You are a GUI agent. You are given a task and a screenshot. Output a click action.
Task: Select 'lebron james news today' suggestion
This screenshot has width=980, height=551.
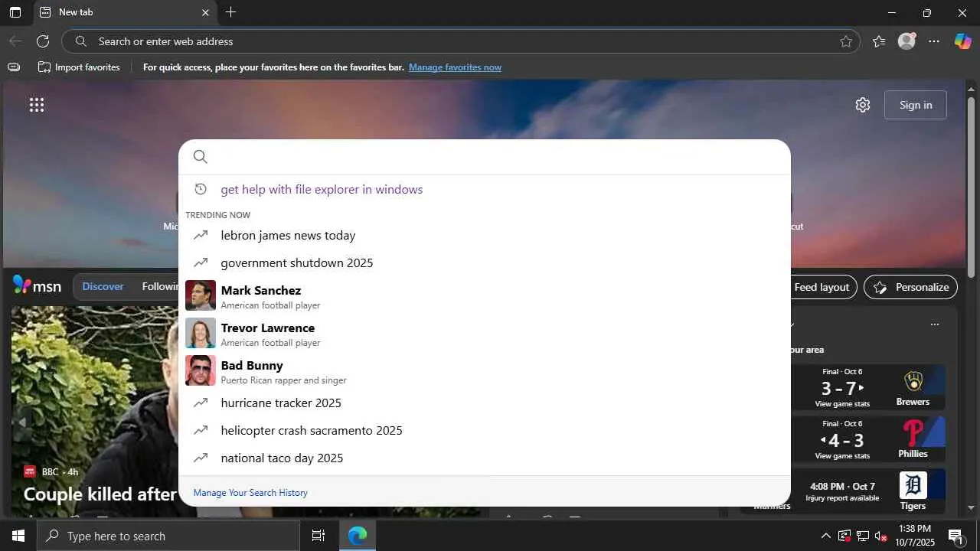tap(485, 235)
